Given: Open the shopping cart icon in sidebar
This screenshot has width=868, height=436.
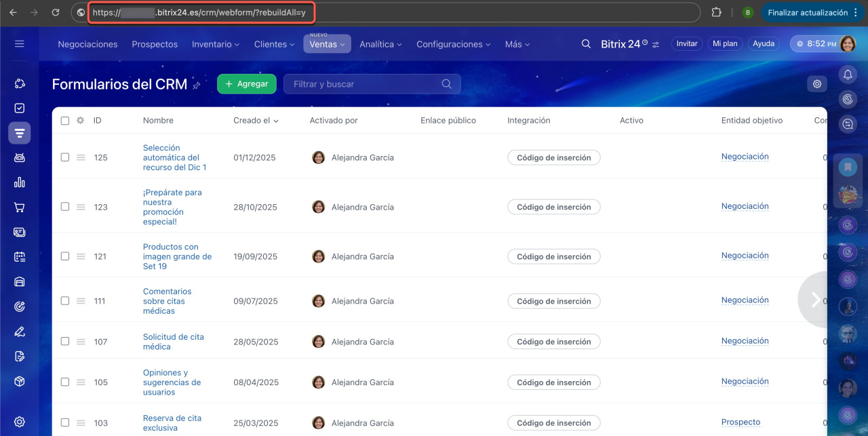Looking at the screenshot, I should click(20, 207).
